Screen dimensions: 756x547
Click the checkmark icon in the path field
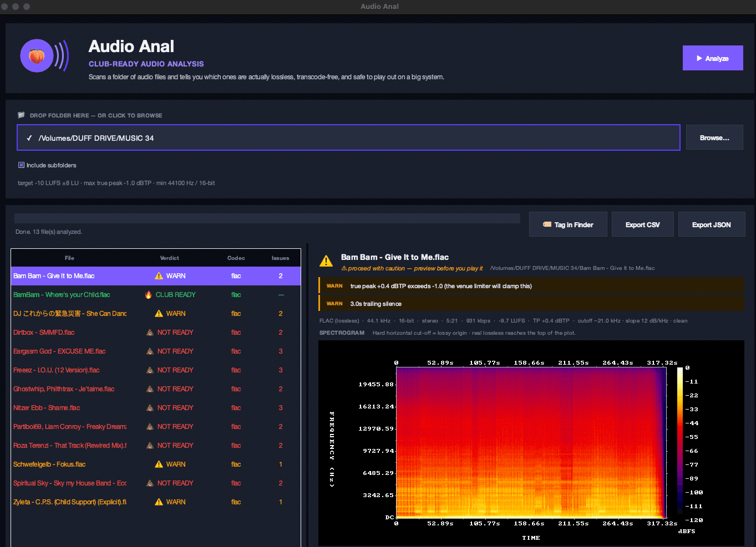coord(29,138)
